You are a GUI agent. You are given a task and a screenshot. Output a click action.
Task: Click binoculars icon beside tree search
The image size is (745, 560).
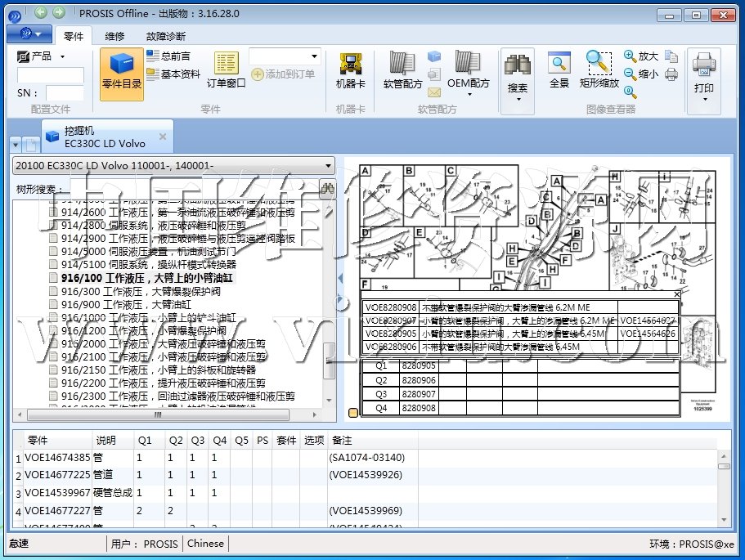point(327,189)
